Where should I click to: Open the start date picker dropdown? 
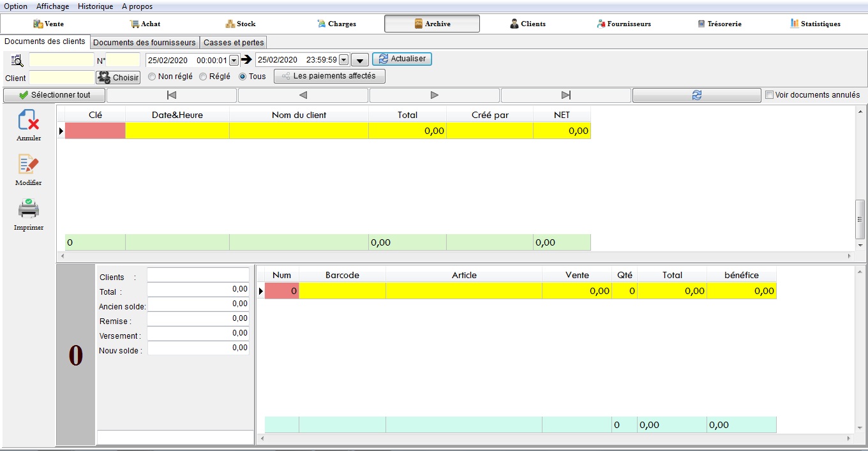234,60
